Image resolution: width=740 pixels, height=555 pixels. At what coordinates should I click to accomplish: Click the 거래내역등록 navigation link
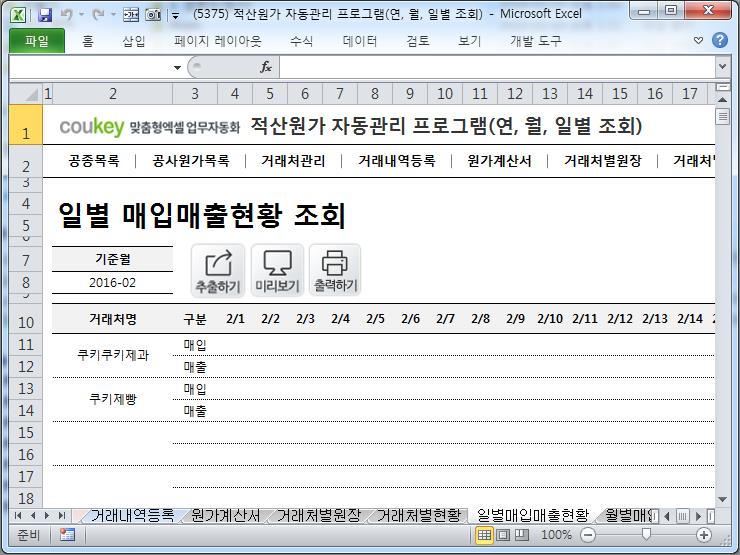(396, 161)
